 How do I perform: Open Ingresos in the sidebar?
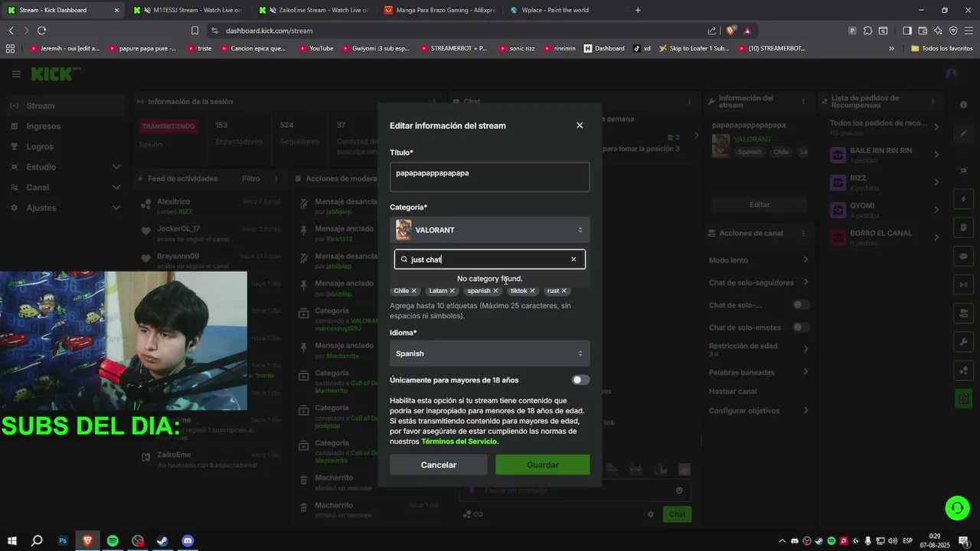coord(65,126)
